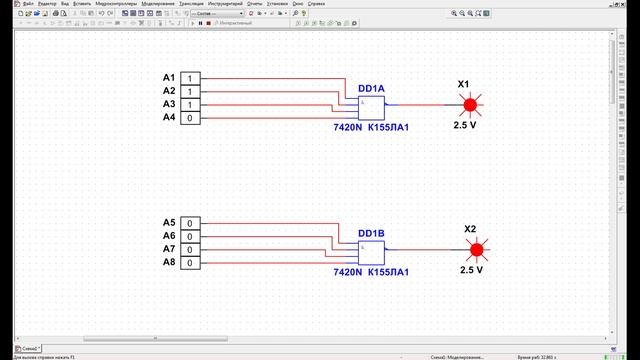Screen dimensions: 640x360
Task: Click the Open file icon
Action: (29, 13)
